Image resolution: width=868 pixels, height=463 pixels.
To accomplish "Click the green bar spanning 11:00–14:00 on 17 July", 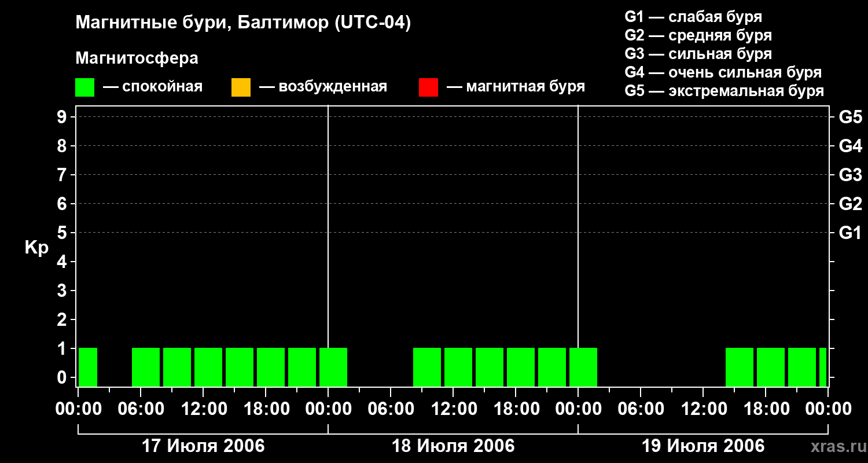I will click(x=208, y=367).
